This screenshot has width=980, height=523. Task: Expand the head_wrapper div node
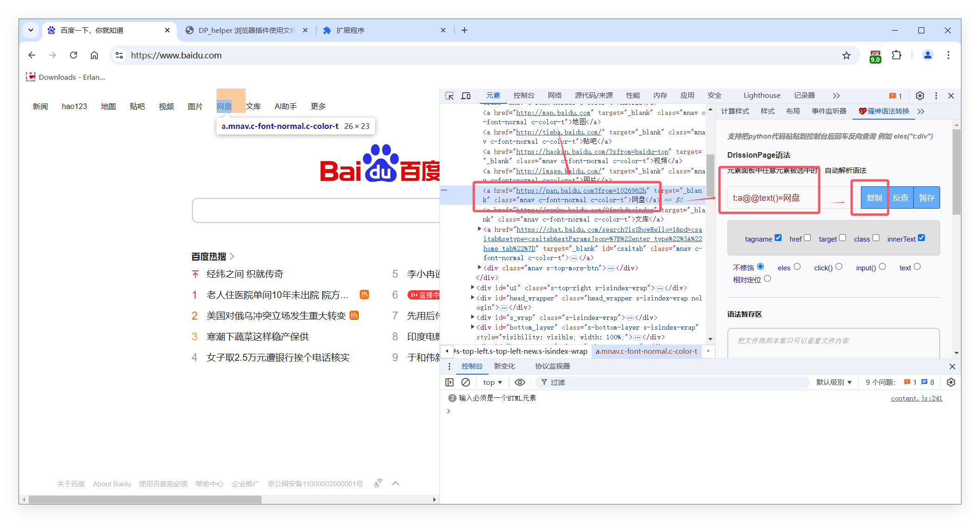(x=472, y=298)
